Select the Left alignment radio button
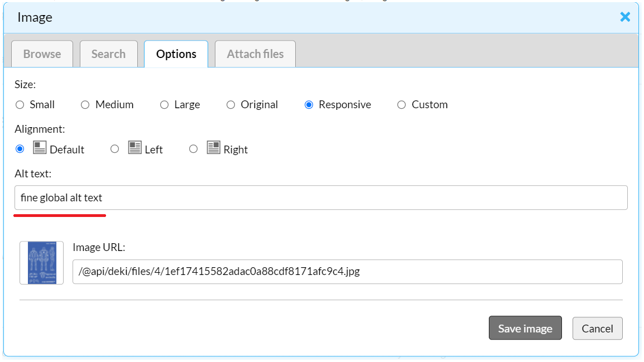Image resolution: width=644 pixels, height=362 pixels. pos(114,149)
